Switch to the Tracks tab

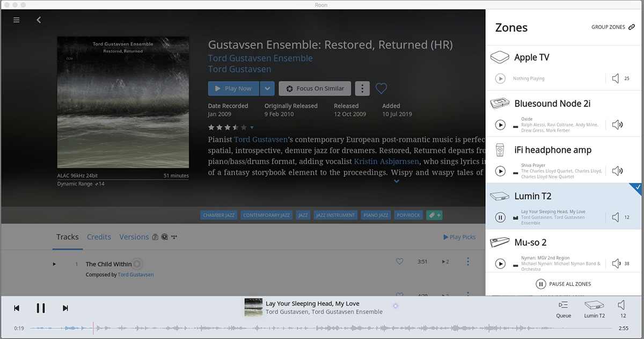[x=68, y=237]
